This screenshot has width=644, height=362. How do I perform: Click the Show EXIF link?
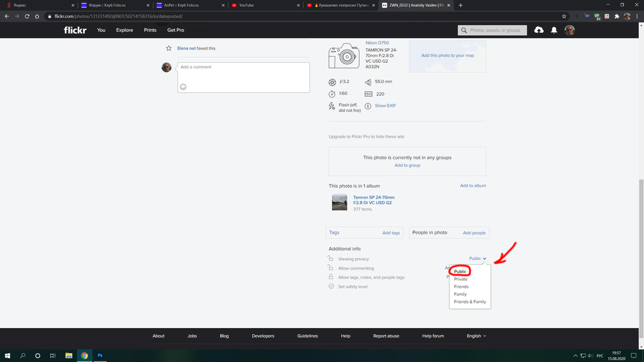(x=385, y=106)
